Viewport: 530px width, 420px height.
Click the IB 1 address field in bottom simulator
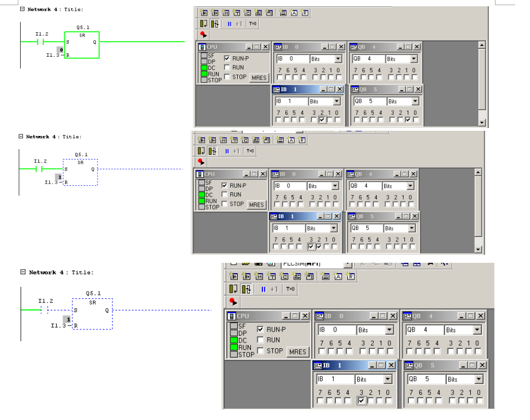click(333, 379)
